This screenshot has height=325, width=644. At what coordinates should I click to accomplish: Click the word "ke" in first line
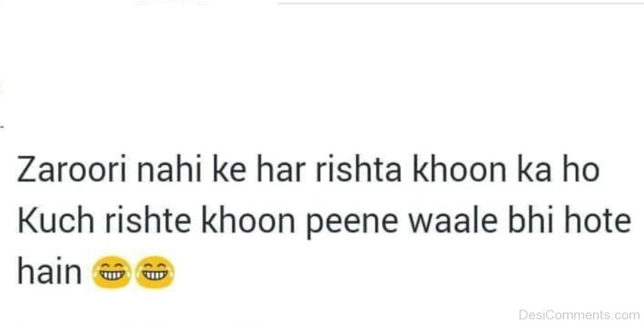[230, 169]
